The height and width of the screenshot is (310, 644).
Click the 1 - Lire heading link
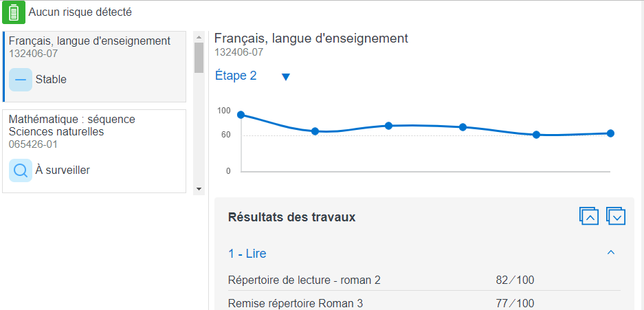247,254
